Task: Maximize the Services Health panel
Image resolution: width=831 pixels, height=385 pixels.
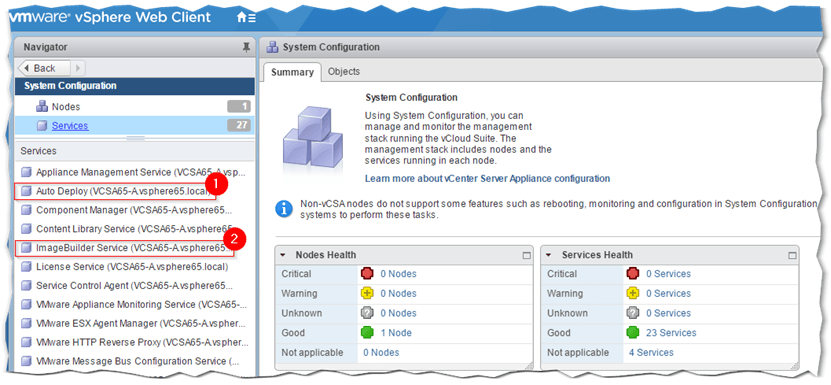Action: [792, 256]
